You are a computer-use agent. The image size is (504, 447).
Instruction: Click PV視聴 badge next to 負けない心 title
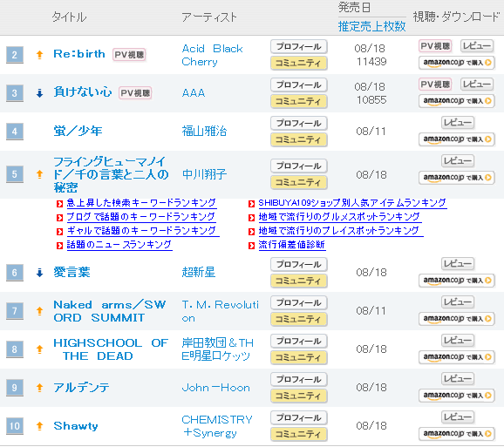[x=135, y=93]
